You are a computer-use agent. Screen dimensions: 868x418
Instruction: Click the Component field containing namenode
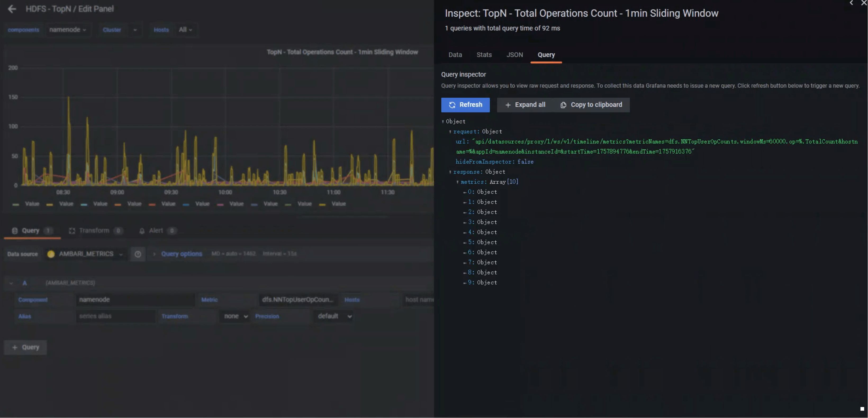pyautogui.click(x=135, y=299)
